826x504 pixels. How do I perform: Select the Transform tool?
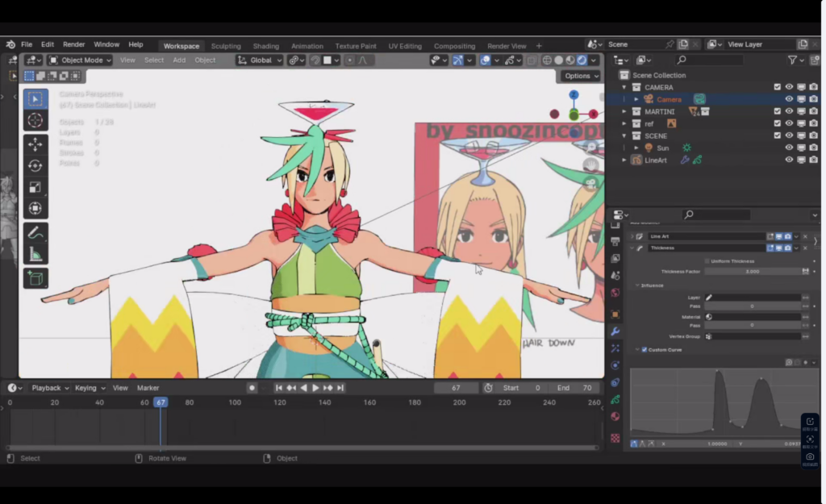[35, 209]
